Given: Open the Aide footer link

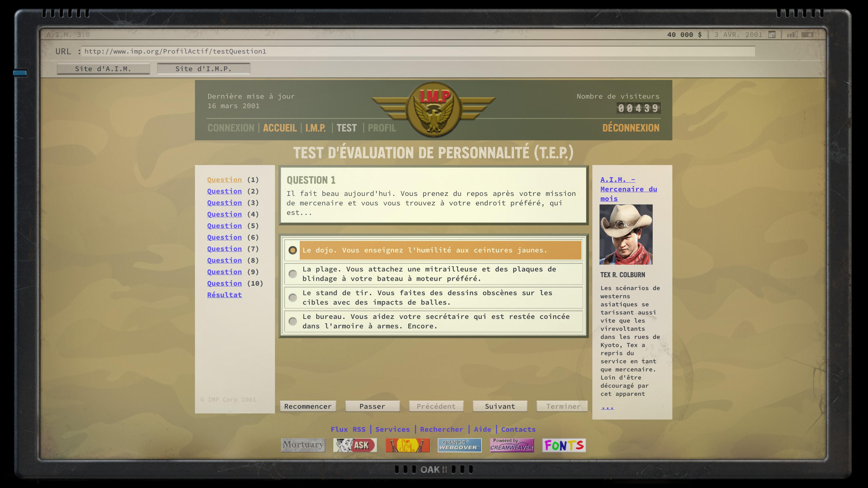Looking at the screenshot, I should pos(482,429).
